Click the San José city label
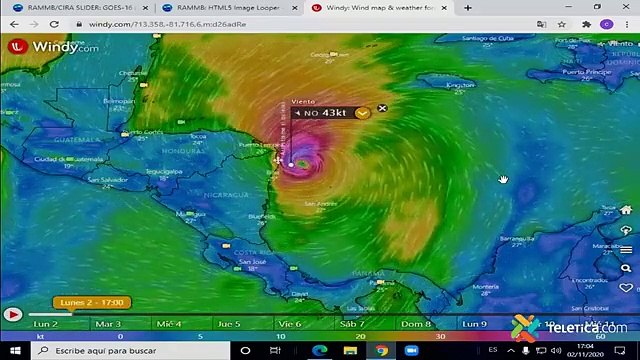Viewport: 640px width, 360px height. click(x=252, y=262)
